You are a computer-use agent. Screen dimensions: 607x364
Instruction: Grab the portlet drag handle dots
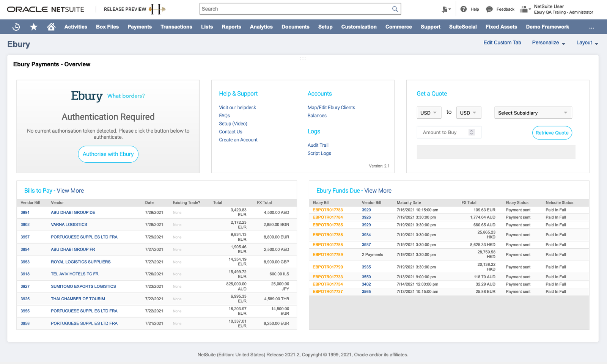point(303,58)
